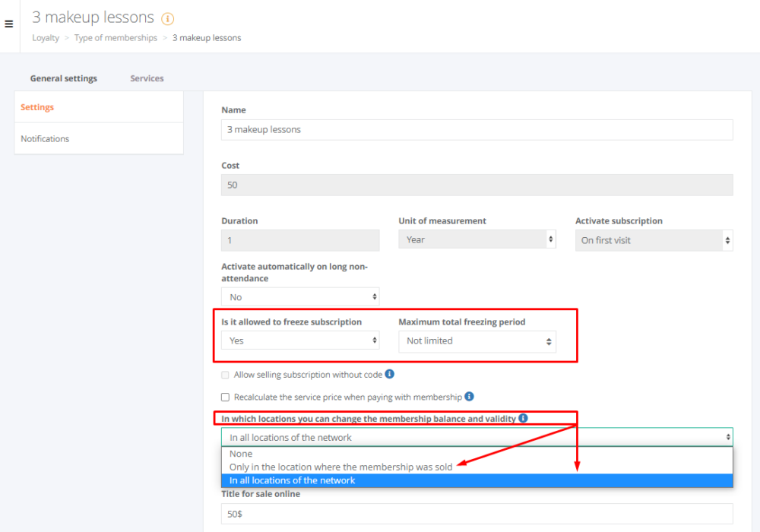This screenshot has height=532, width=760.
Task: Toggle Allow selling subscription without code checkbox
Action: pos(225,375)
